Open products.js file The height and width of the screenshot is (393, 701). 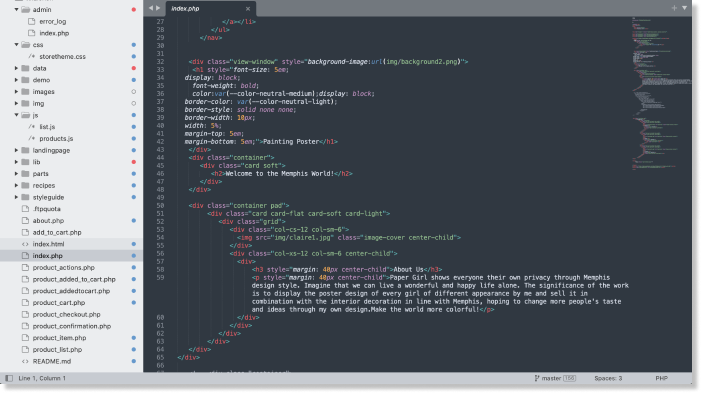point(56,139)
